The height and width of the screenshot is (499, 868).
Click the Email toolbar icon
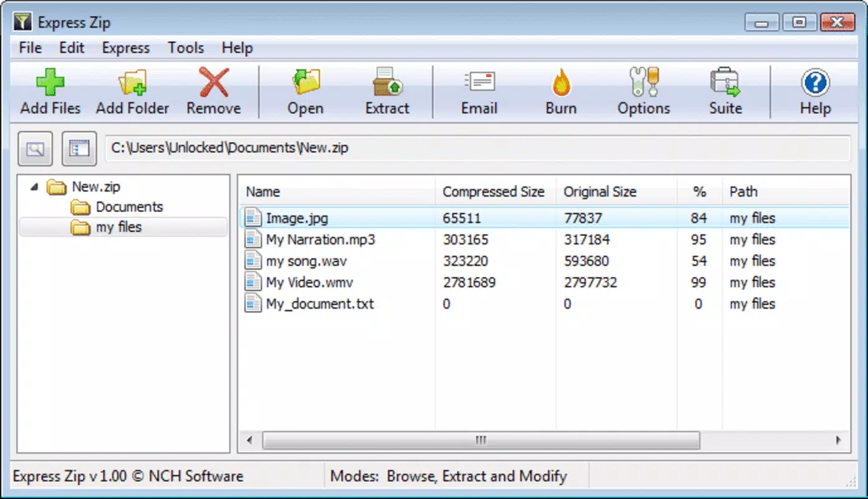tap(480, 82)
